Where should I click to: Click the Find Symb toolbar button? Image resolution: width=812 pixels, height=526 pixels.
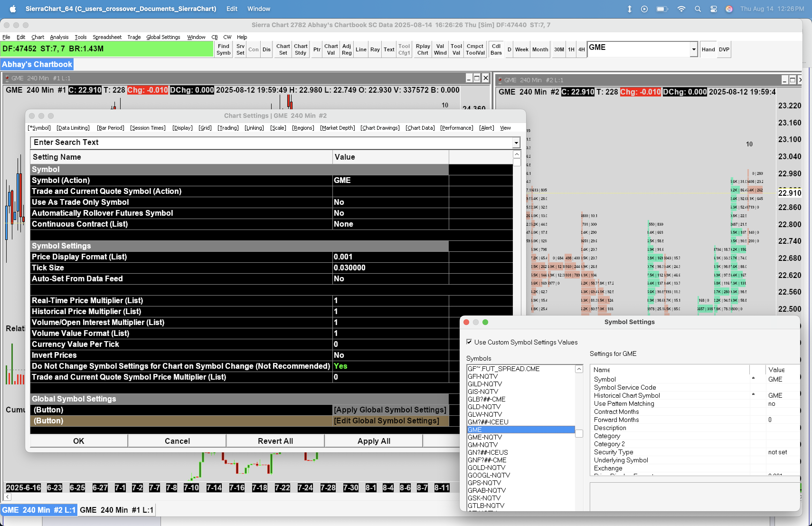(223, 49)
